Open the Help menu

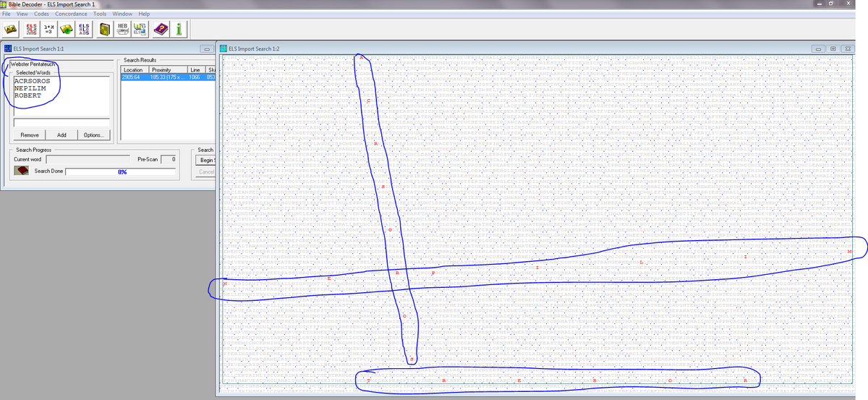click(x=144, y=14)
